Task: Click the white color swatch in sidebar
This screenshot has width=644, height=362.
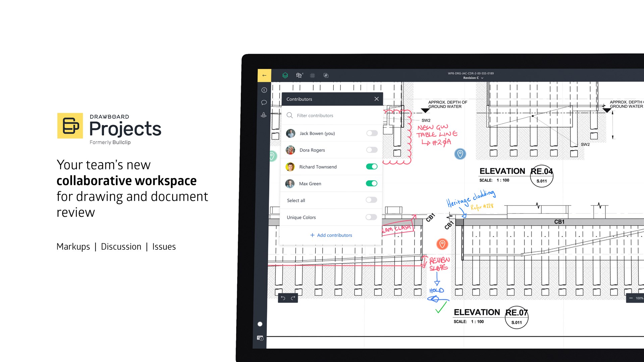Action: (x=260, y=324)
